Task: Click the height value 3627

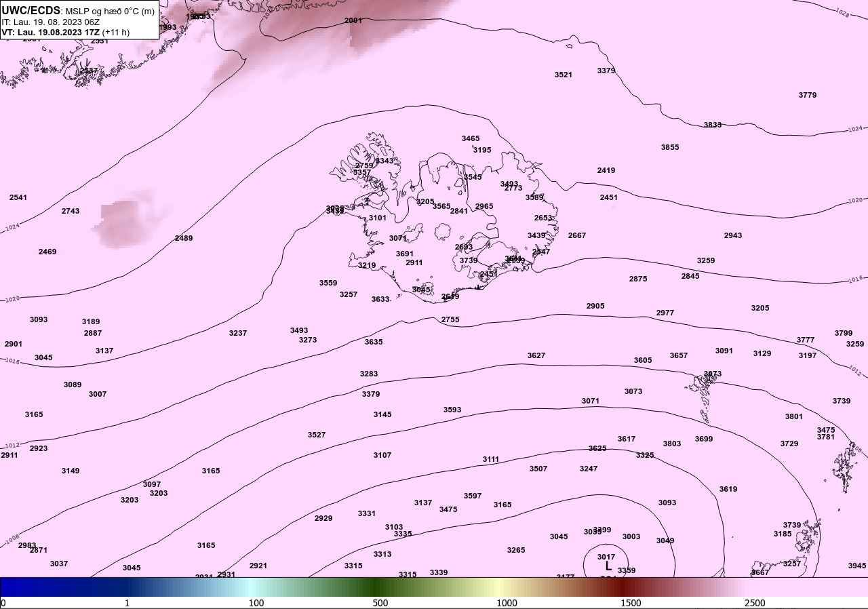Action: (536, 355)
